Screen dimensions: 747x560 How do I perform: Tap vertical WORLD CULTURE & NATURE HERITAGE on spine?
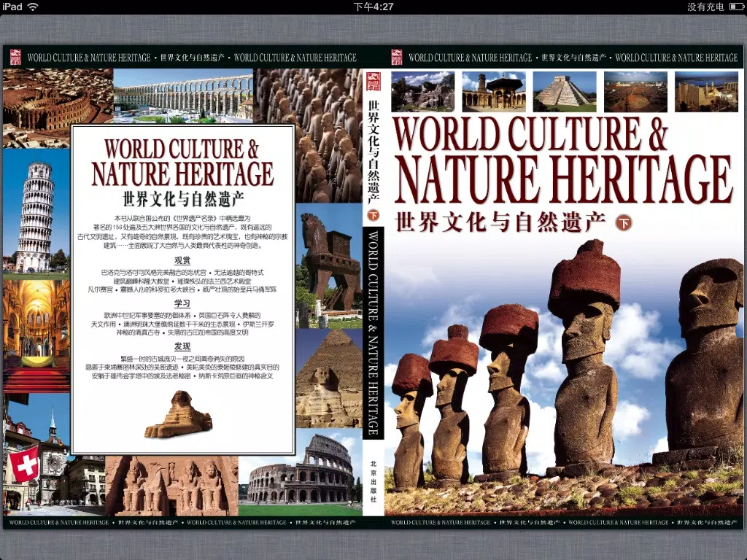373,332
